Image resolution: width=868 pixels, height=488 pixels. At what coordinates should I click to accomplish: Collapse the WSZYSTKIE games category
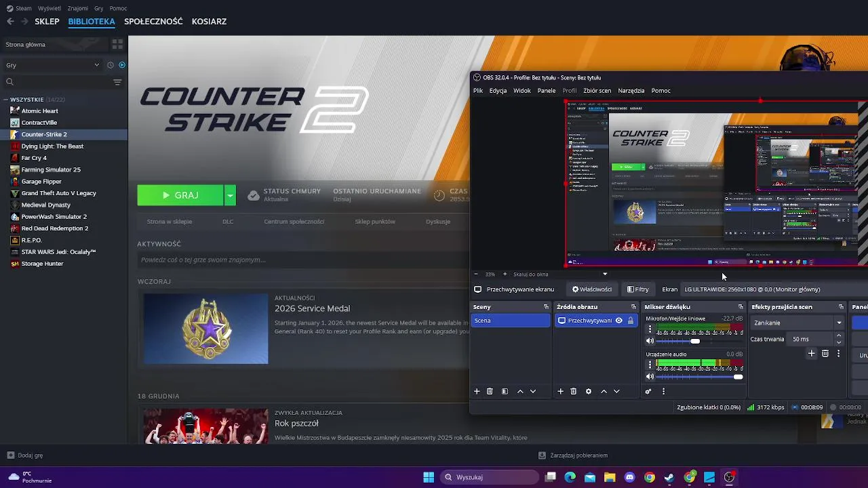pyautogui.click(x=6, y=100)
